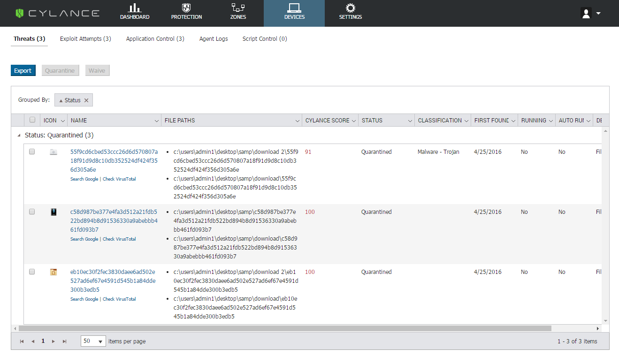
Task: Switch to the Threats (3) tab
Action: (29, 39)
